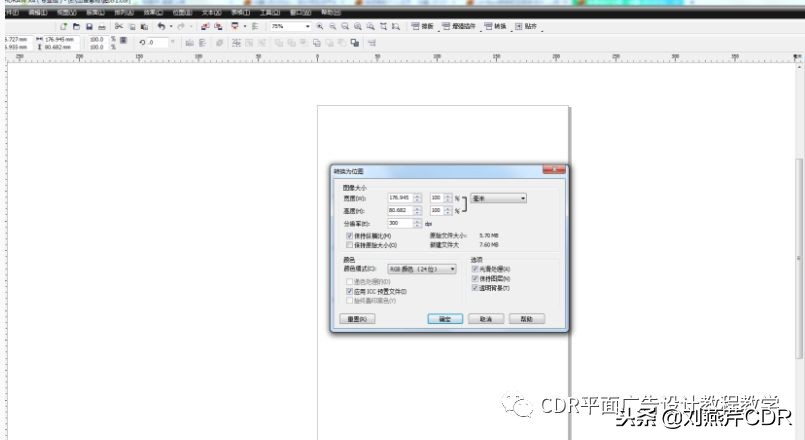Click the 帮助 button in dialog

527,319
